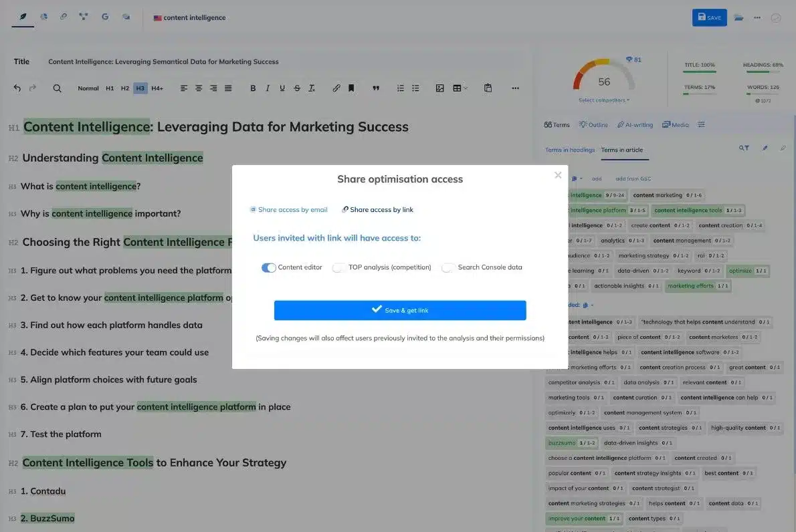Enable TOP analysis (competition) access

[339, 267]
